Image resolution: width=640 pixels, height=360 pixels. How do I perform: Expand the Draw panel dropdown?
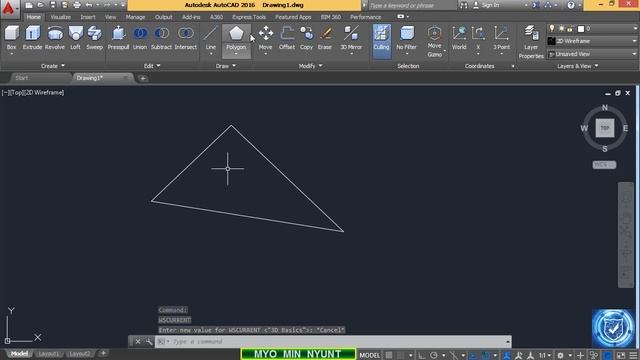pyautogui.click(x=226, y=66)
